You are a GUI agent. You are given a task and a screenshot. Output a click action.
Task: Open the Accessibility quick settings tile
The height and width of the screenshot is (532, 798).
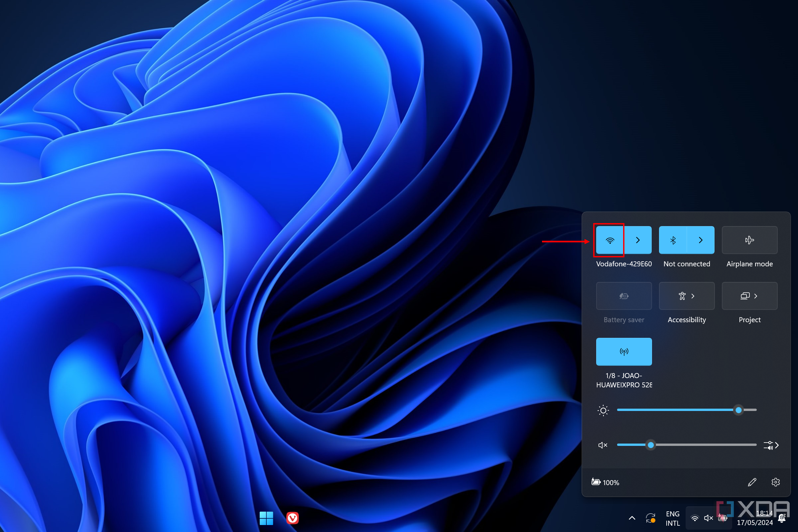[x=687, y=296]
